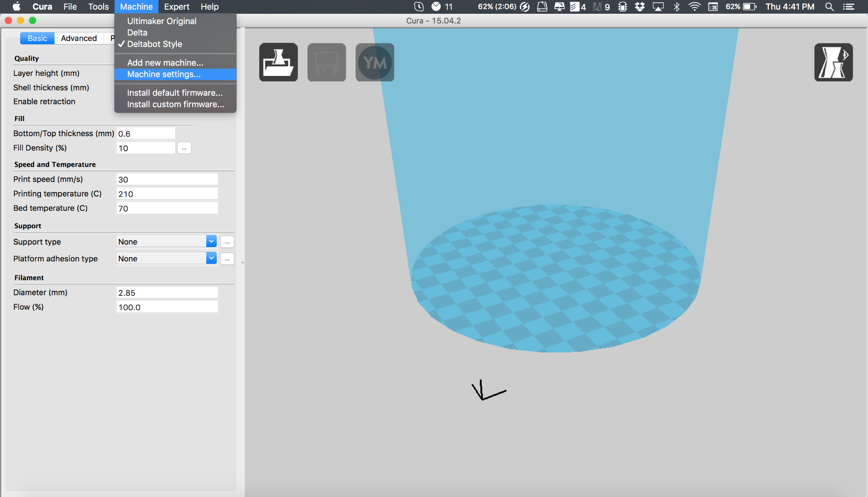Click the YouMagine share icon
Image resolution: width=868 pixels, height=497 pixels.
coord(375,62)
